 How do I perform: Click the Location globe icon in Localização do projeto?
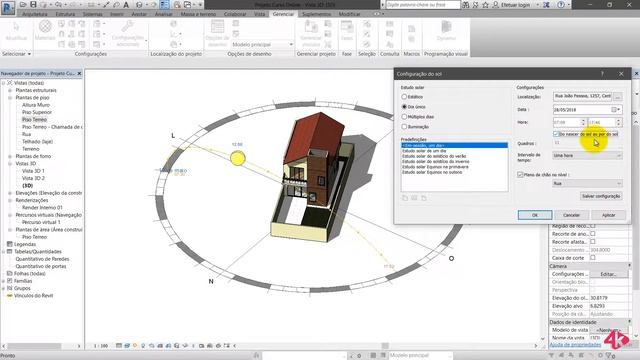click(x=174, y=24)
